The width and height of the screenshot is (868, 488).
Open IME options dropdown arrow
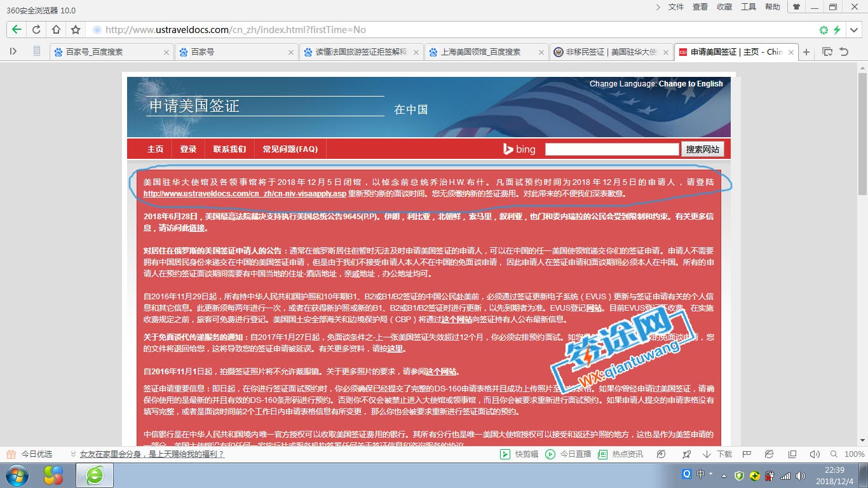point(709,475)
